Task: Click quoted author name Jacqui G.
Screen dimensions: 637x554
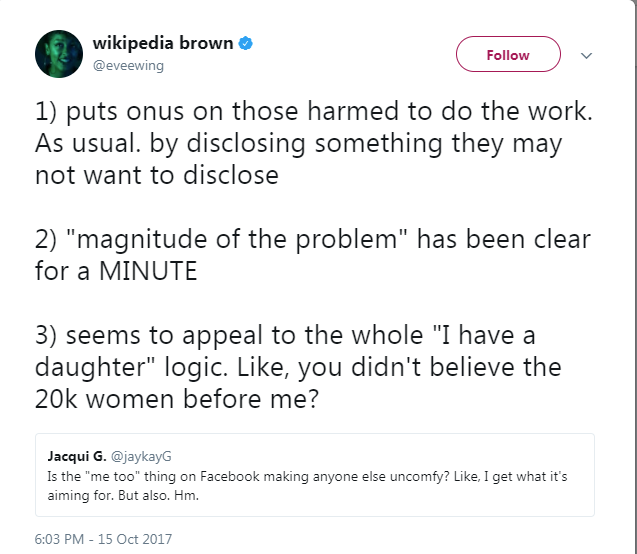Action: (x=73, y=457)
